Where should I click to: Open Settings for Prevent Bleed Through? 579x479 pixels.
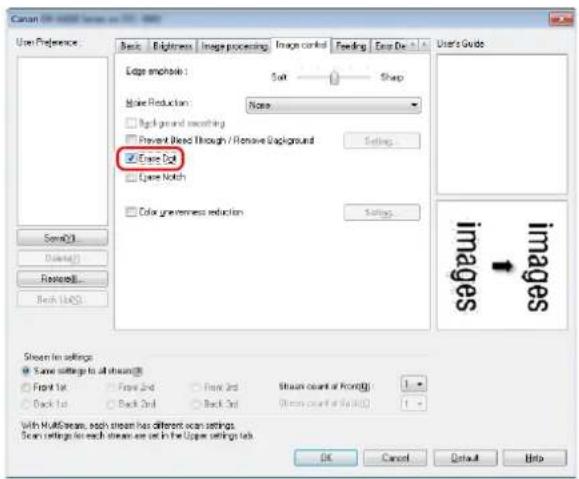click(x=381, y=141)
